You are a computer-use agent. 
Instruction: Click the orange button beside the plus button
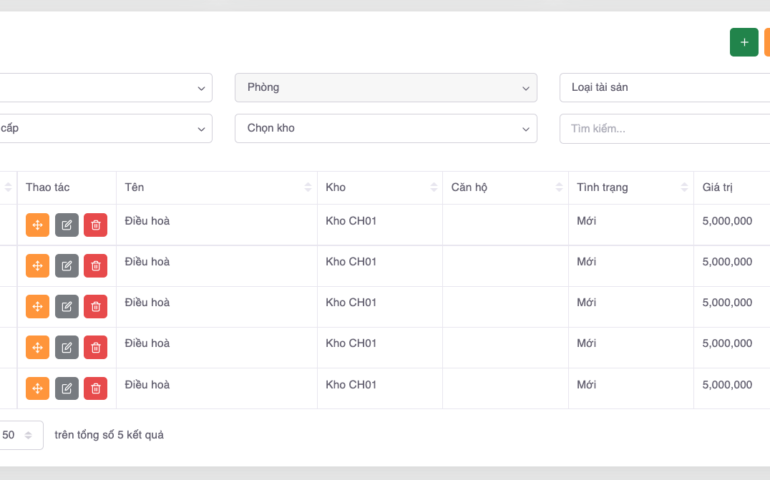pyautogui.click(x=766, y=43)
